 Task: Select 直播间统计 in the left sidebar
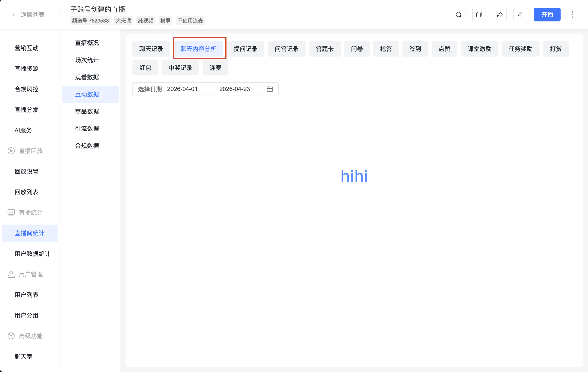(30, 233)
